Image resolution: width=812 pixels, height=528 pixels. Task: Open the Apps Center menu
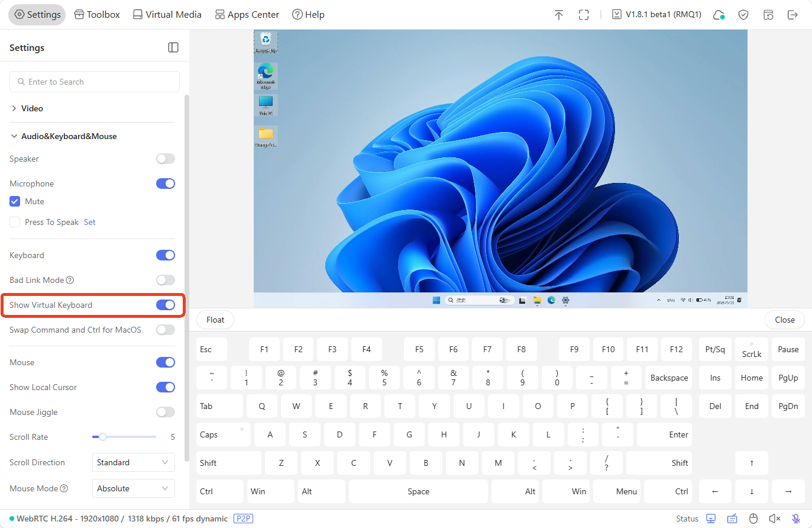coord(247,15)
